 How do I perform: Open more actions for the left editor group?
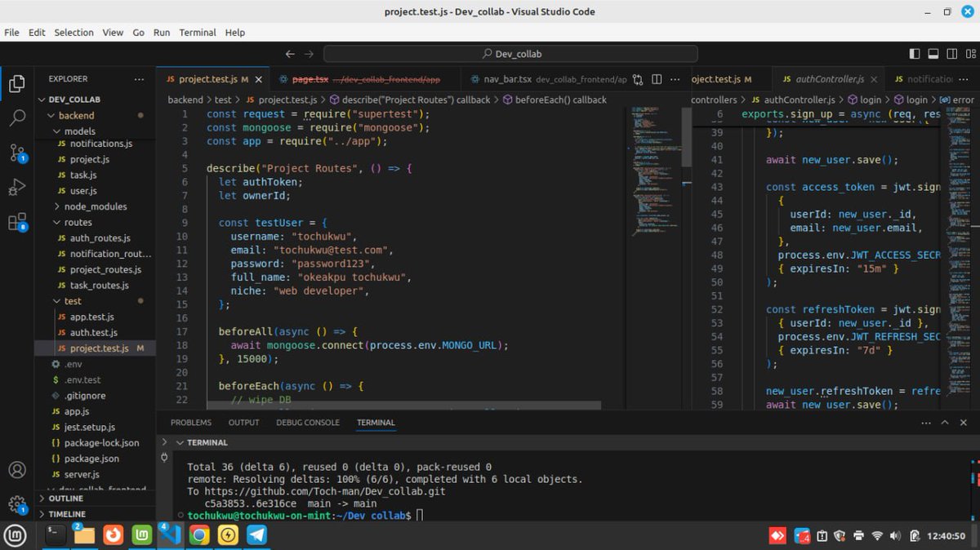tap(675, 80)
